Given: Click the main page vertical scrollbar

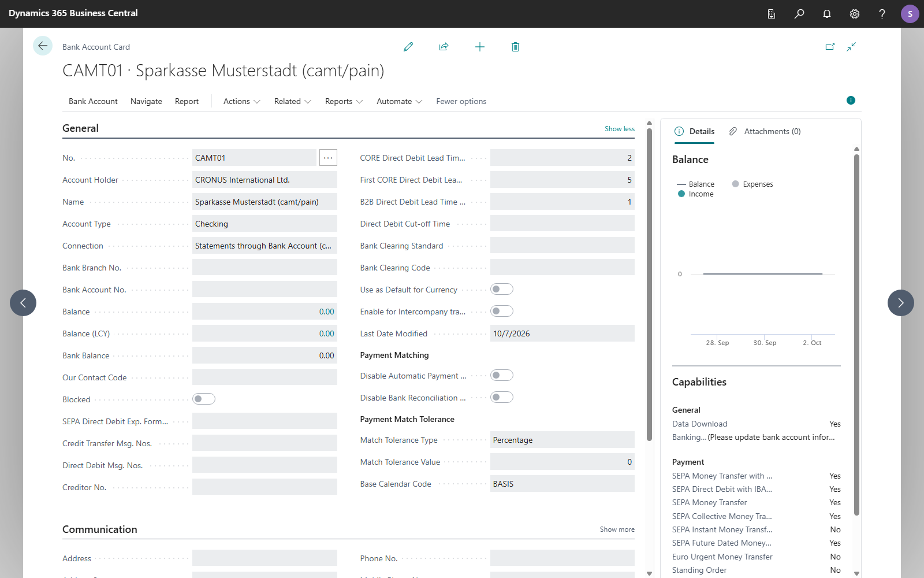Looking at the screenshot, I should (x=649, y=284).
